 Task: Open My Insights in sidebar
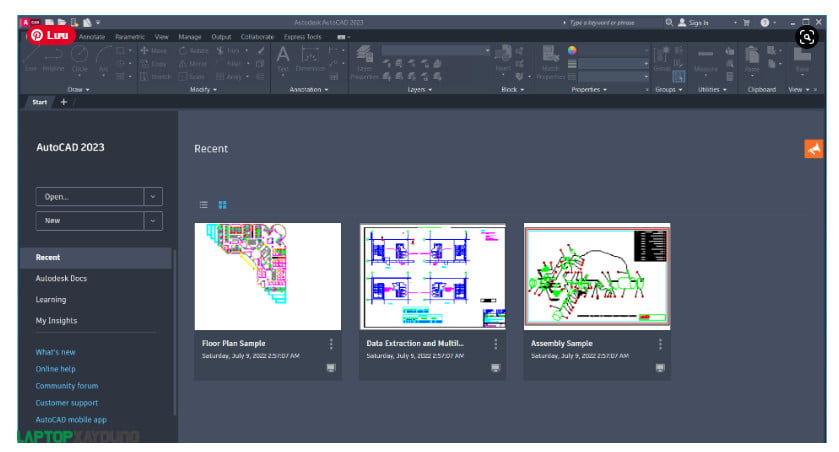tap(56, 321)
